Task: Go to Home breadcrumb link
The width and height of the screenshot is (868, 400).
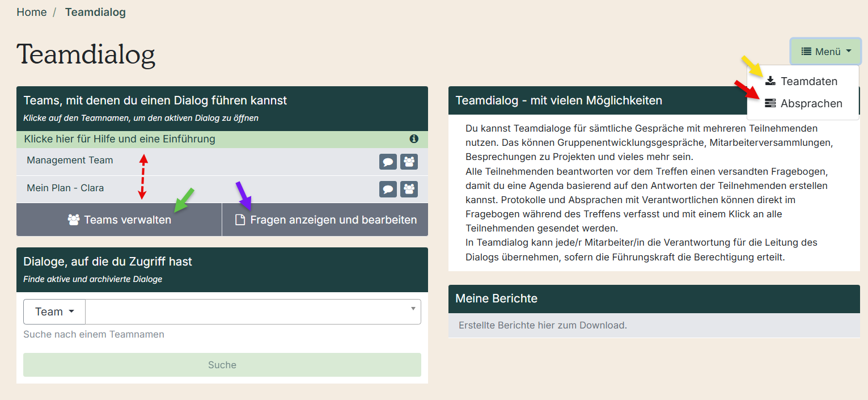Action: (x=32, y=12)
